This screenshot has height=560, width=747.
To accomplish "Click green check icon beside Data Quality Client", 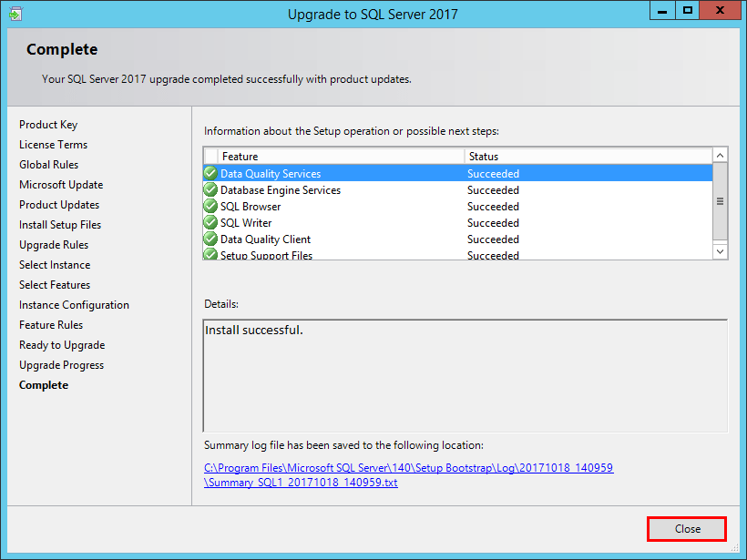I will point(210,239).
